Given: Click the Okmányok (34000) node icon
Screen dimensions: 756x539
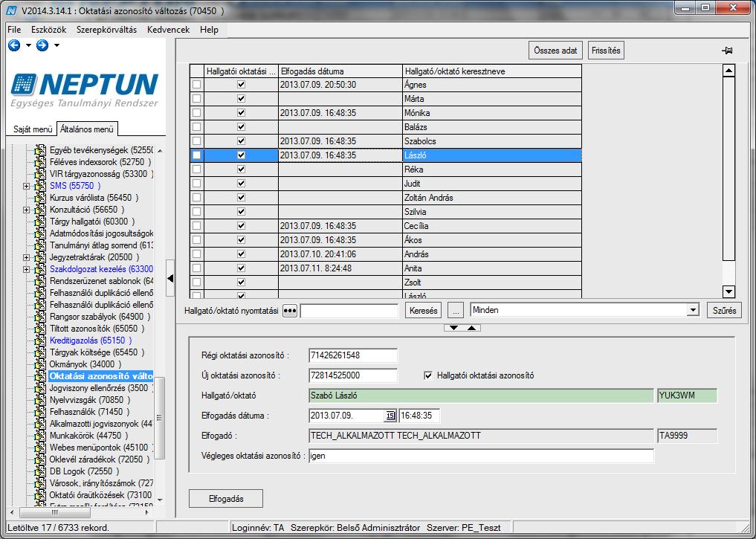Looking at the screenshot, I should coord(40,364).
